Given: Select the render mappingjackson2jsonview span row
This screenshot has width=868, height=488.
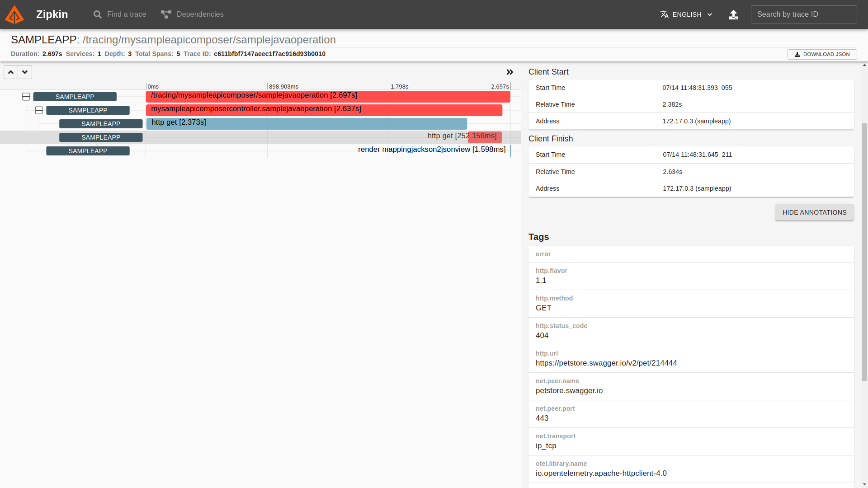Looking at the screenshot, I should point(431,150).
